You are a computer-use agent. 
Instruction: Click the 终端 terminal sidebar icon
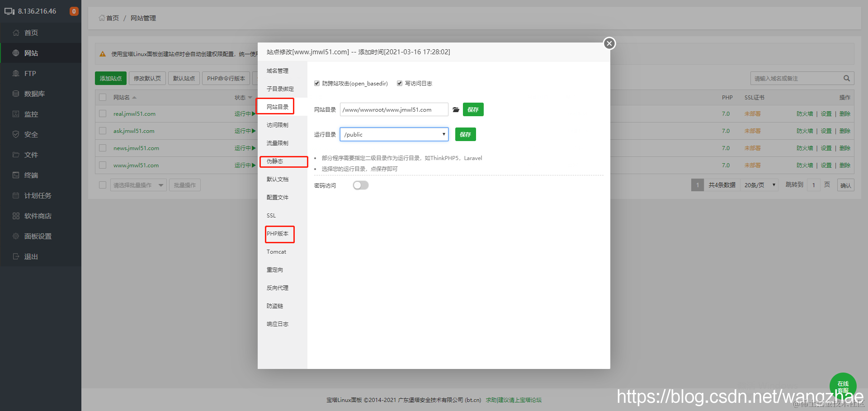point(16,175)
